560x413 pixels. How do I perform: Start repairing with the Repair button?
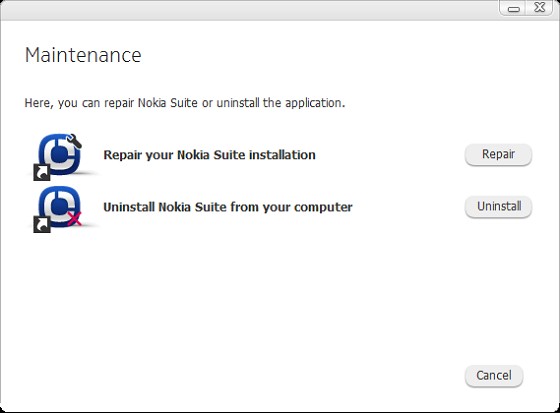pyautogui.click(x=498, y=154)
